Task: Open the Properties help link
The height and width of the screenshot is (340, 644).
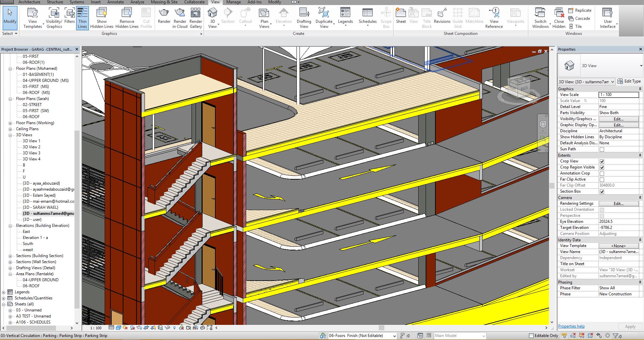Action: pos(571,326)
